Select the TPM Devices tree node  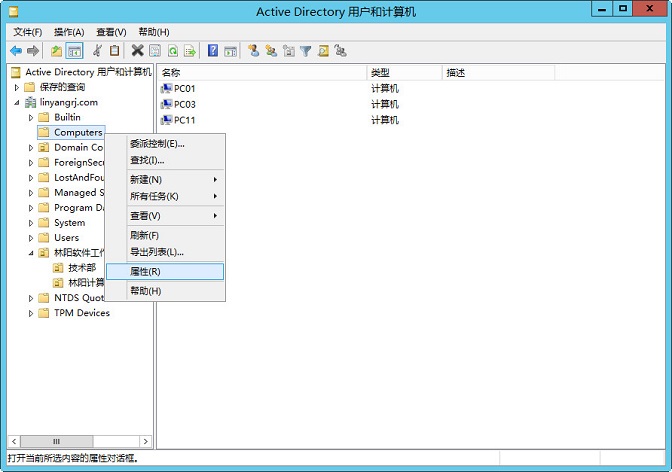[82, 313]
